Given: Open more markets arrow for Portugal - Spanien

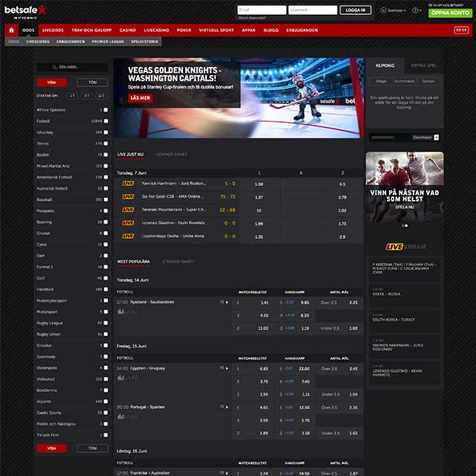Looking at the screenshot, I should click(x=227, y=407).
